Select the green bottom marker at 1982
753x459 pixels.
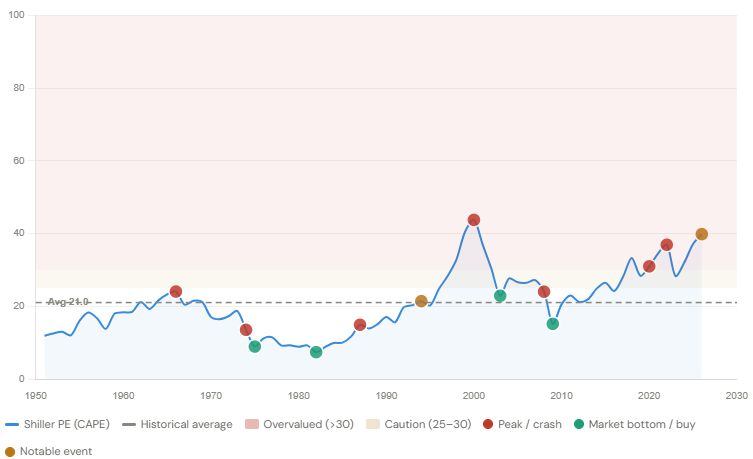point(316,352)
